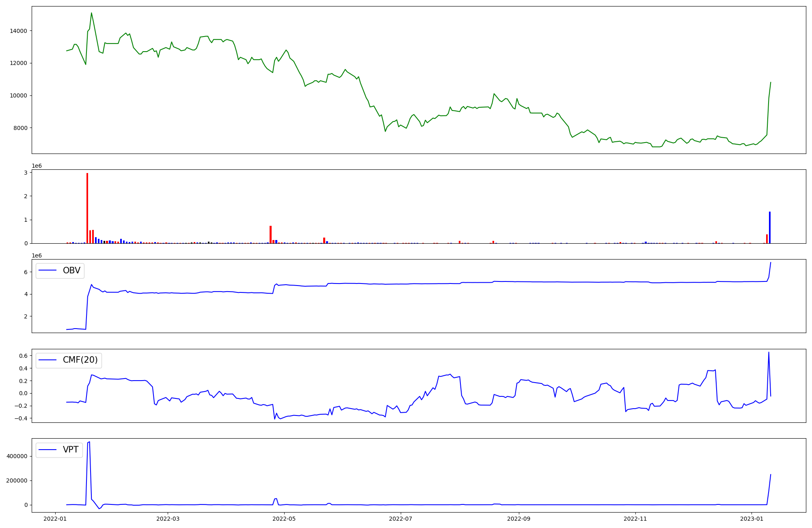Click the 400000 label on VPT axis
812x528 pixels.
coord(17,456)
